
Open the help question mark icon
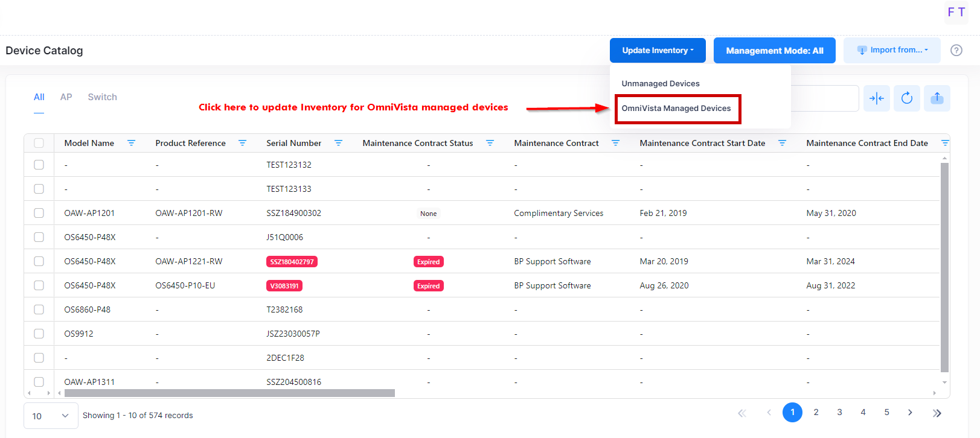(x=956, y=50)
